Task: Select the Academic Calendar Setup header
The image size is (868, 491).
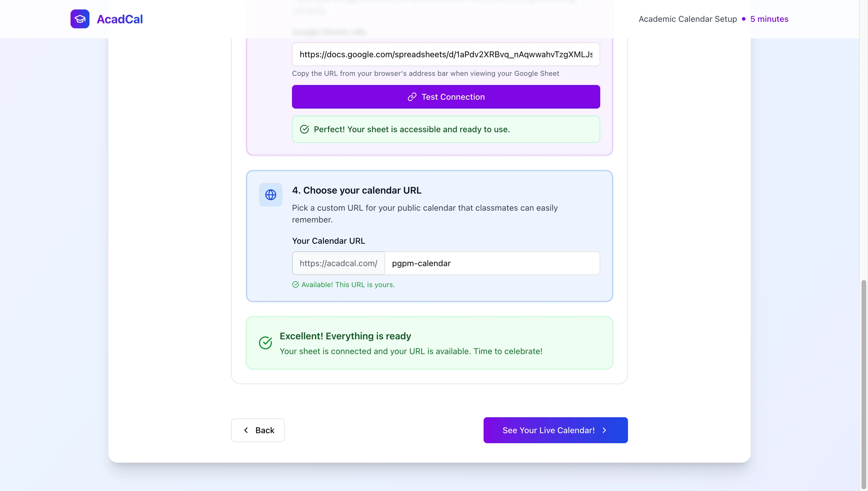Action: [688, 19]
